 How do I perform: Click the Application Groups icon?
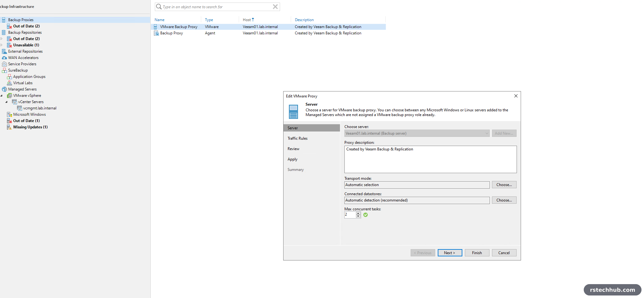pyautogui.click(x=9, y=77)
